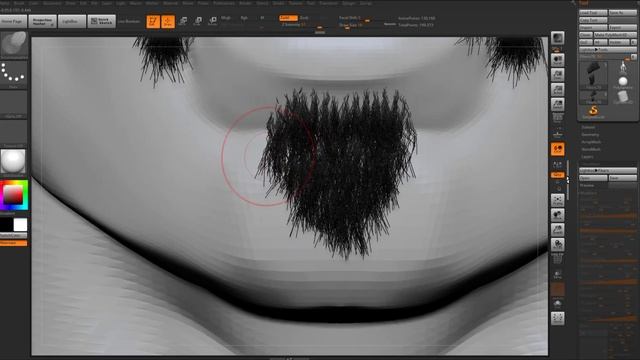This screenshot has width=640, height=360.
Task: Select the PolySphere tool thumbnail
Action: click(623, 82)
